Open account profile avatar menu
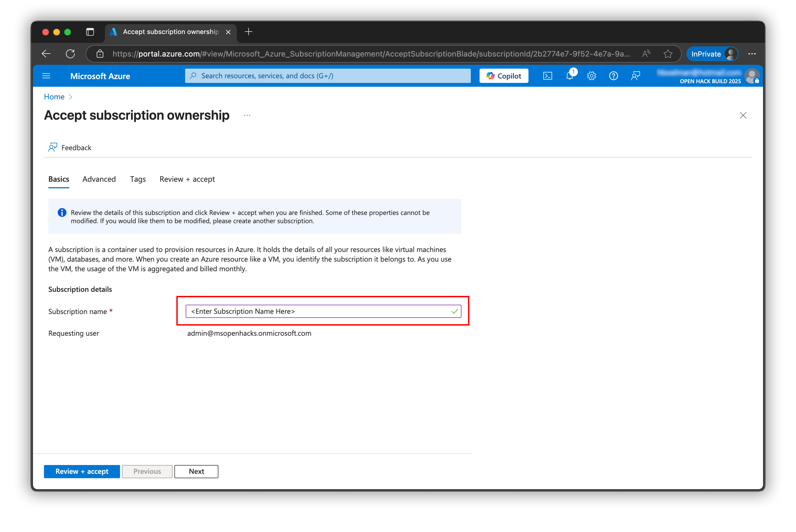 751,76
